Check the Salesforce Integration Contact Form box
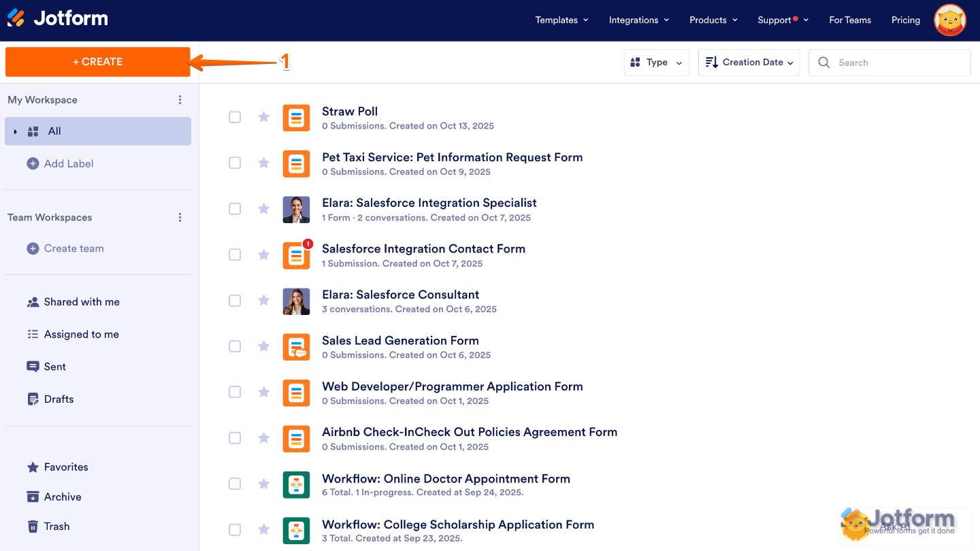 click(x=235, y=254)
